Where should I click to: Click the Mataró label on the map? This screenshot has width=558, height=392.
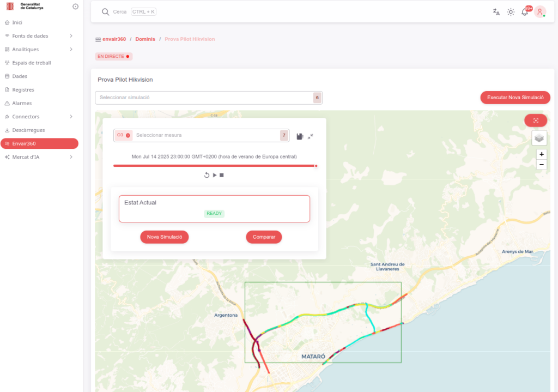[x=313, y=357]
